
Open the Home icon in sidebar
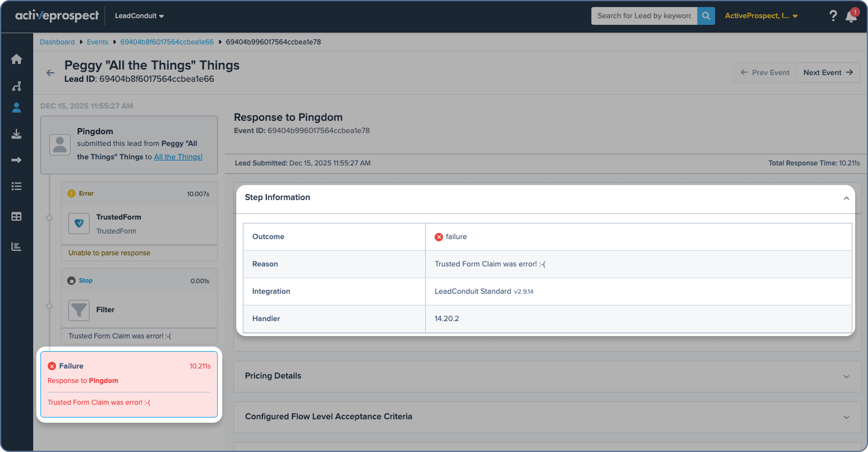16,59
